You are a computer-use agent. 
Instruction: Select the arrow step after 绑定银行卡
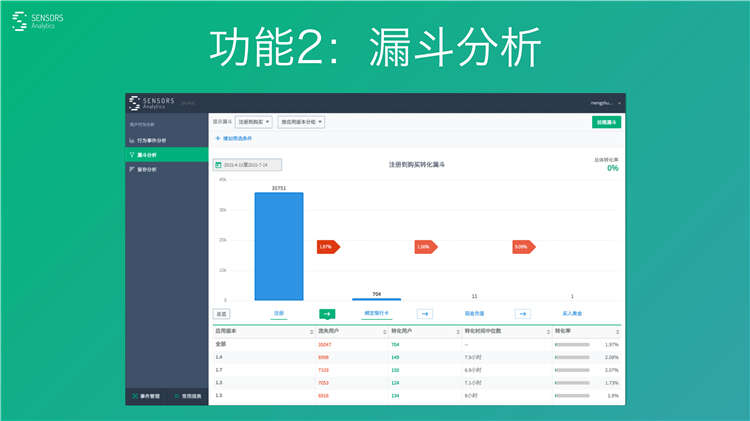(424, 313)
